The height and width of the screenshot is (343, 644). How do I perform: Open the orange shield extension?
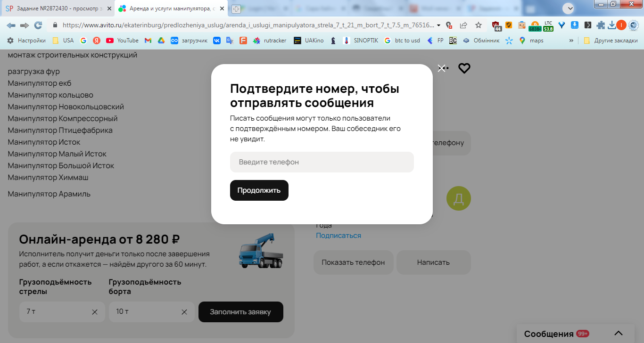(x=509, y=25)
